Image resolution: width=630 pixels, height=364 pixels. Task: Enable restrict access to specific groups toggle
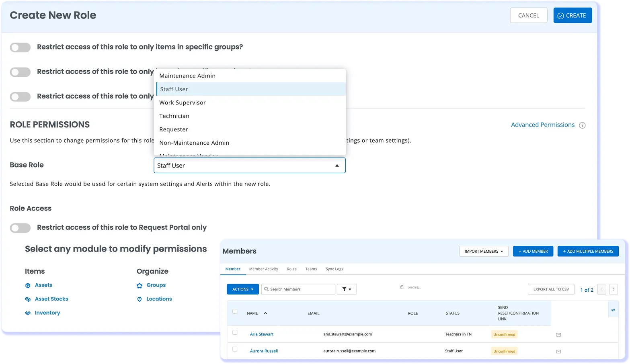coord(20,48)
